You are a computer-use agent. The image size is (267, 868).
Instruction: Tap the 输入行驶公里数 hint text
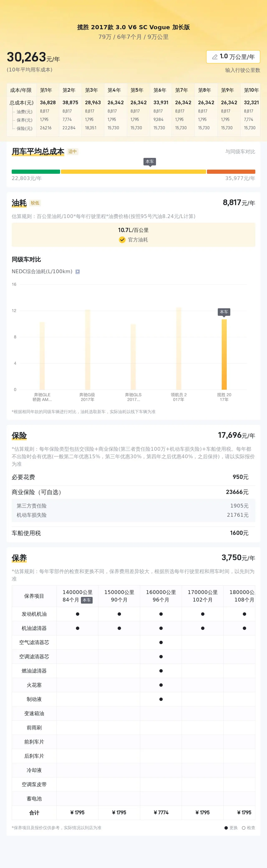tap(242, 70)
